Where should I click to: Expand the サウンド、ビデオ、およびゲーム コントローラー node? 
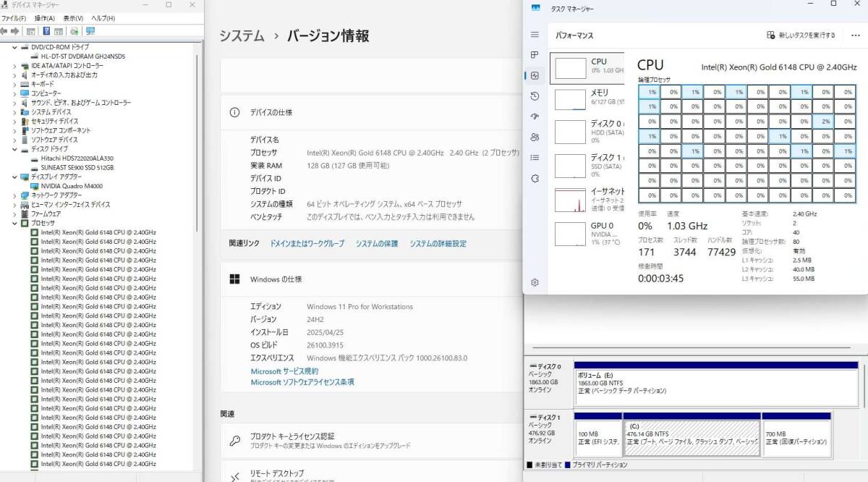pyautogui.click(x=14, y=103)
